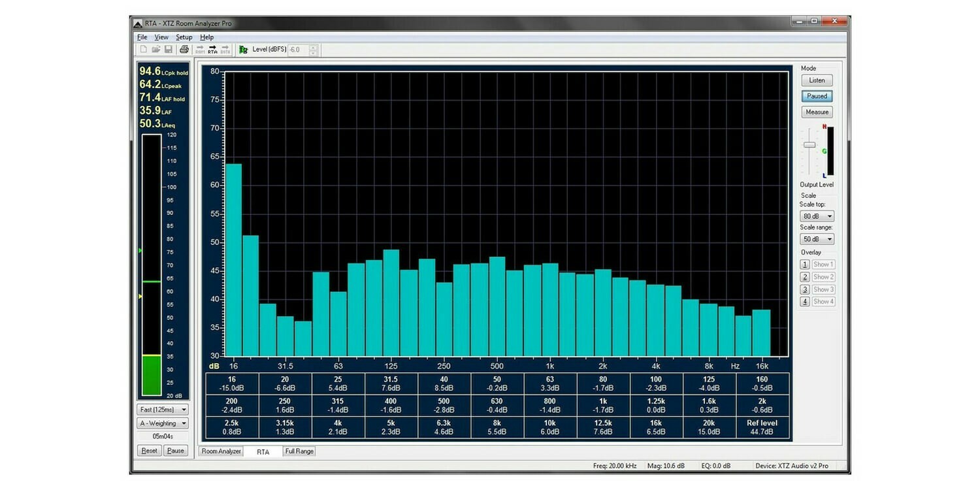Viewport: 980px width, 490px height.
Task: Click the Level (dBFS) value input field
Action: 297,50
